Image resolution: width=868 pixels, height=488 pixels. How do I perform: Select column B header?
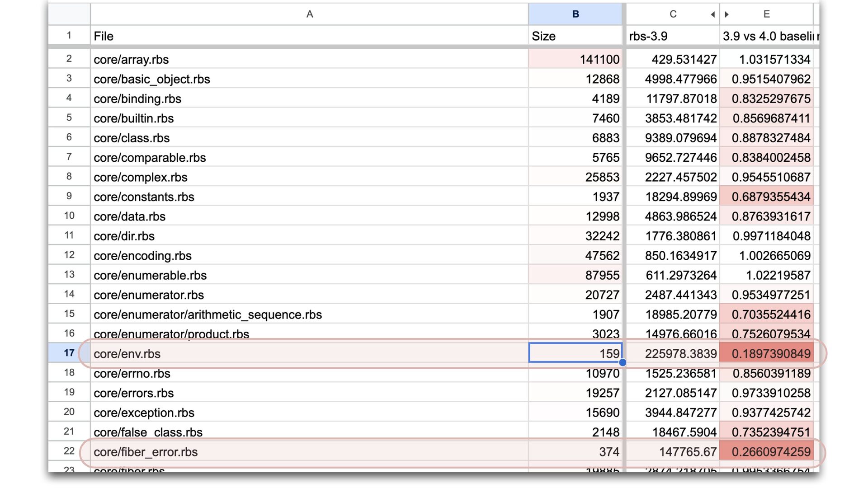(x=575, y=14)
